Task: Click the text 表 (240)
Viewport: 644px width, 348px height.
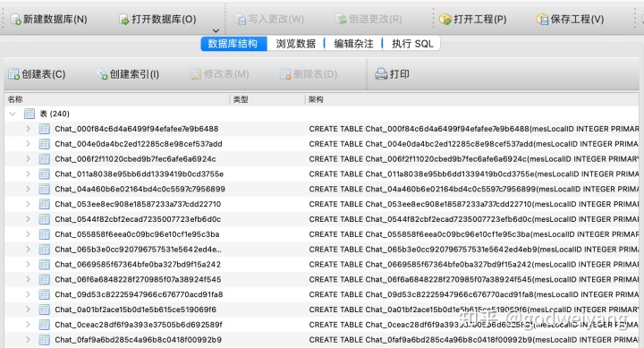Action: pyautogui.click(x=55, y=114)
